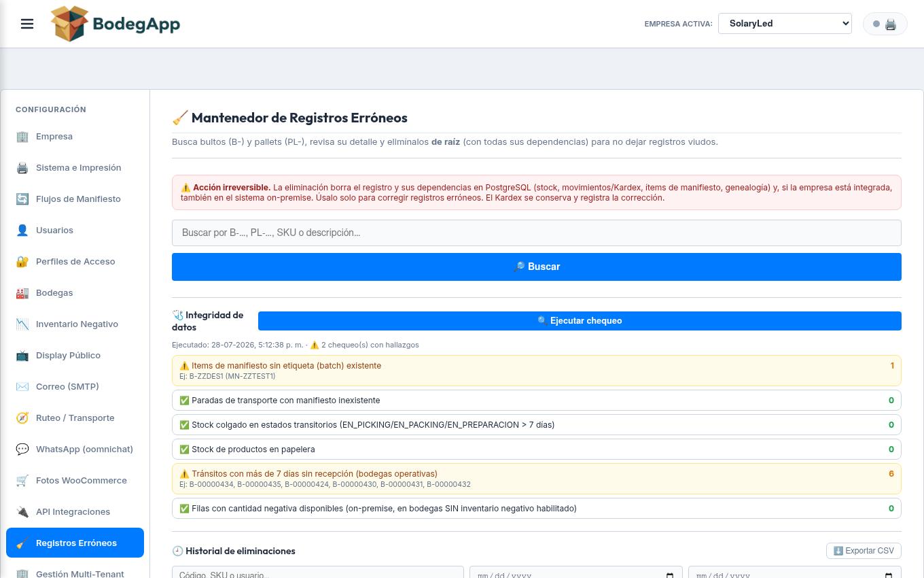Click the Exportar CSV button

tap(864, 551)
